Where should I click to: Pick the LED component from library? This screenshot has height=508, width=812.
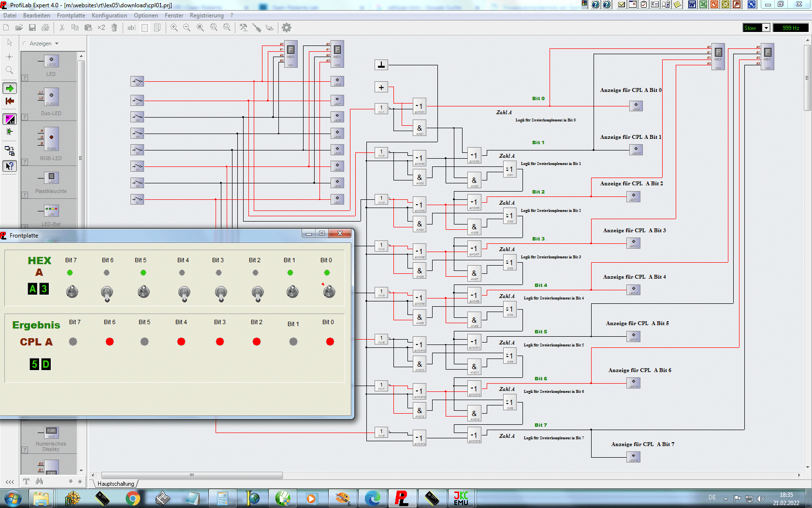[x=51, y=61]
